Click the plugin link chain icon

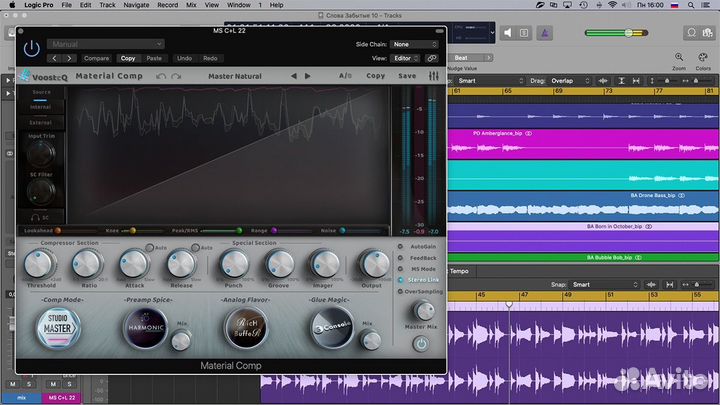click(x=432, y=59)
